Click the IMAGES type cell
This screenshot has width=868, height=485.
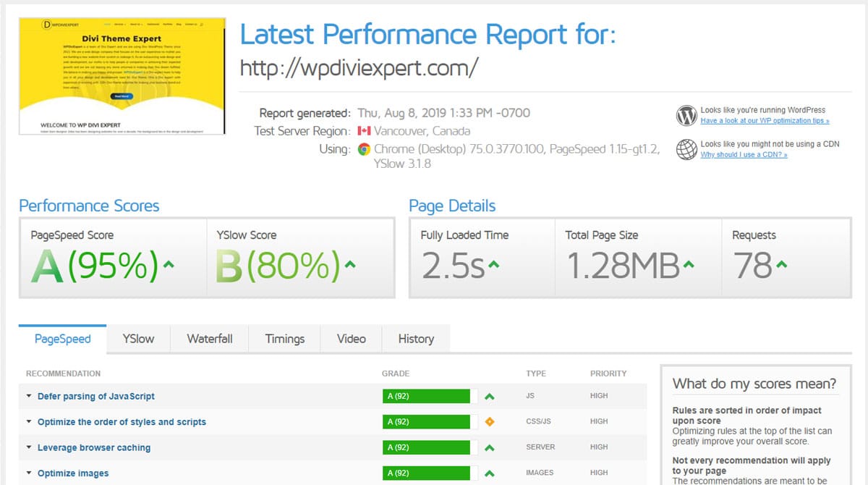pyautogui.click(x=540, y=473)
